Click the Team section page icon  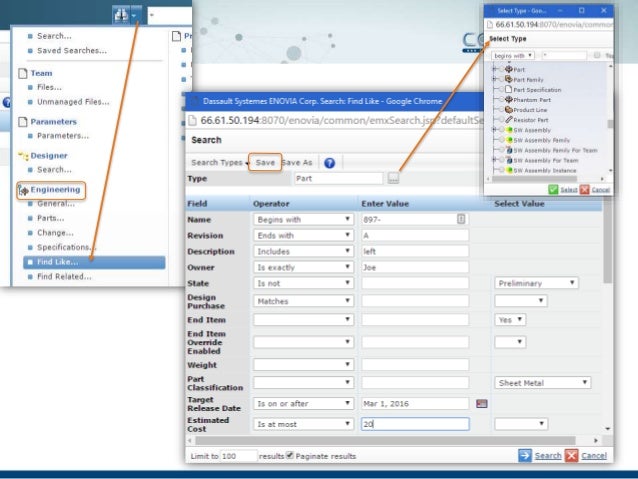coord(23,74)
